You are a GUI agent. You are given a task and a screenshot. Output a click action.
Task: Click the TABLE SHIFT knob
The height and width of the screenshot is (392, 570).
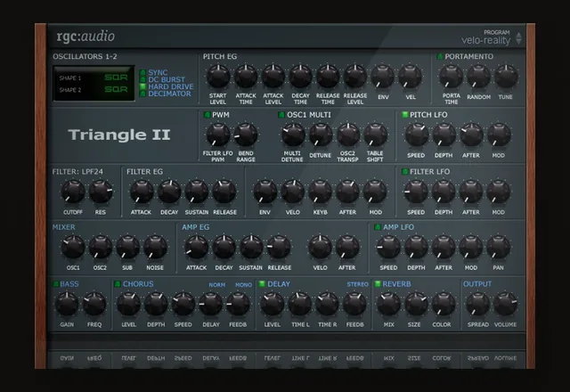point(375,135)
